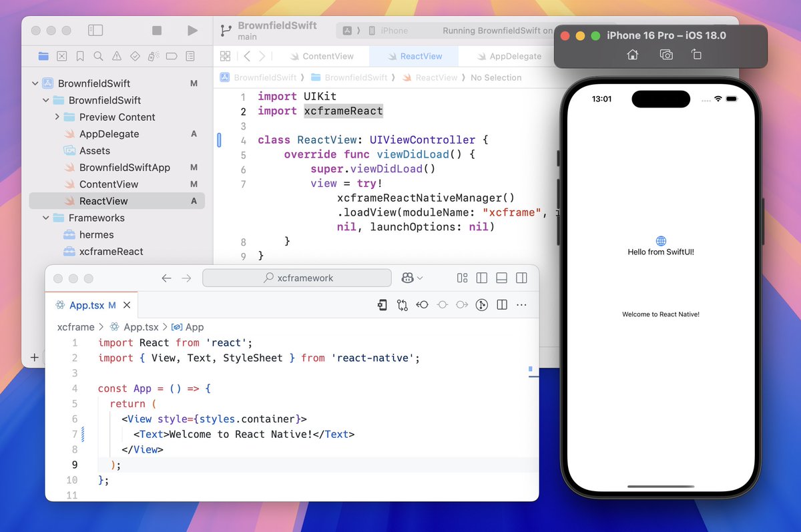
Task: Open the Debug navigator spray icon
Action: 153,56
